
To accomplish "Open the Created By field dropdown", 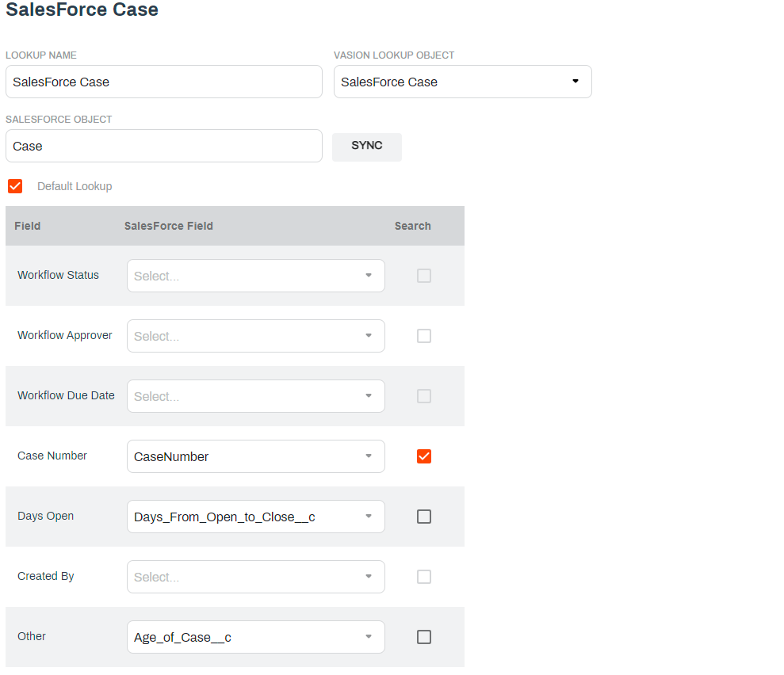I will click(x=255, y=577).
